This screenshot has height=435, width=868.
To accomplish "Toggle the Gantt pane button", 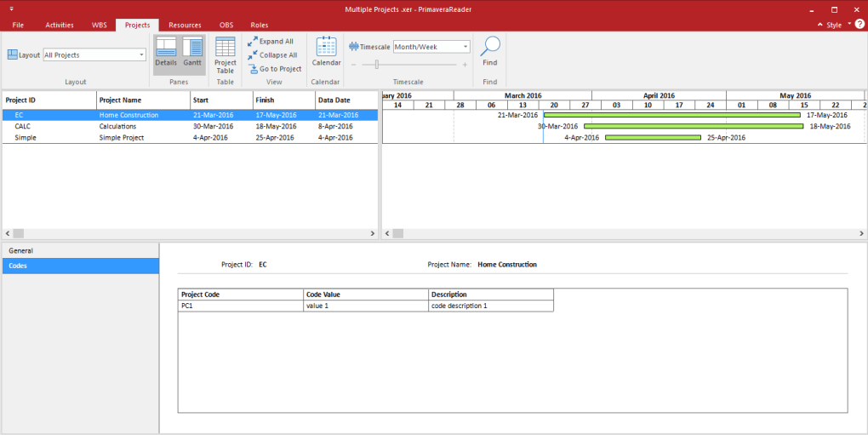I will coord(192,51).
